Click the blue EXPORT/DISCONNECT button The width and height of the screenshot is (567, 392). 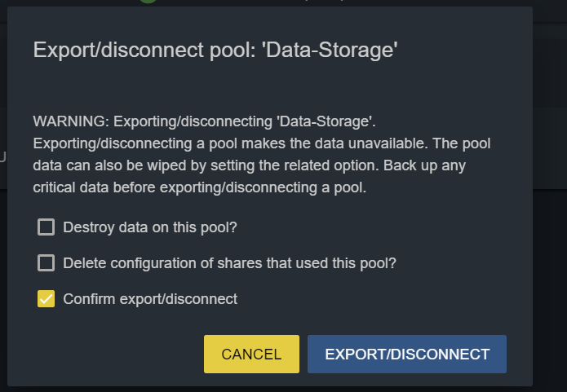pyautogui.click(x=407, y=355)
